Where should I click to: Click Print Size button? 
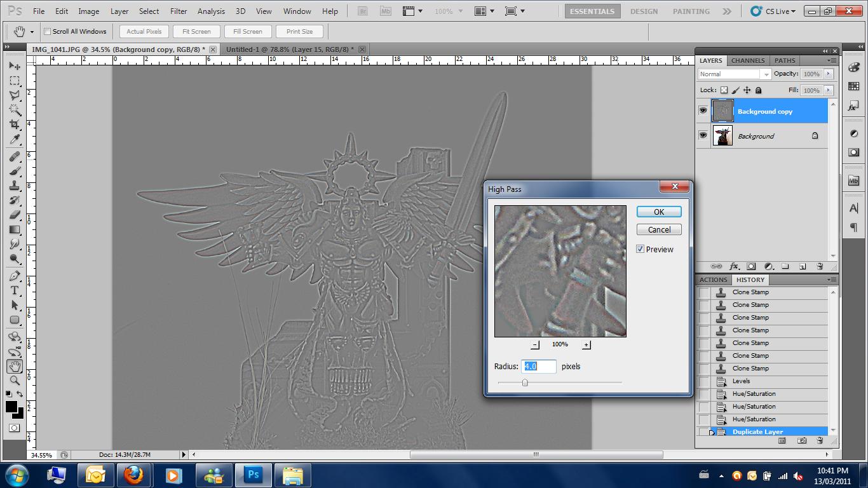[299, 31]
